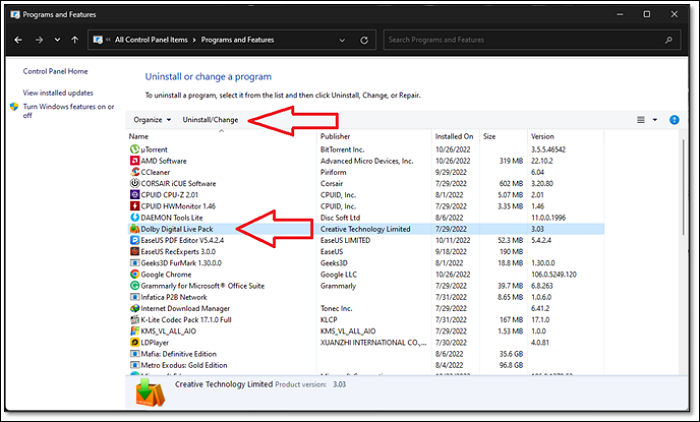Open View installed updates link
The image size is (700, 422).
[x=58, y=92]
